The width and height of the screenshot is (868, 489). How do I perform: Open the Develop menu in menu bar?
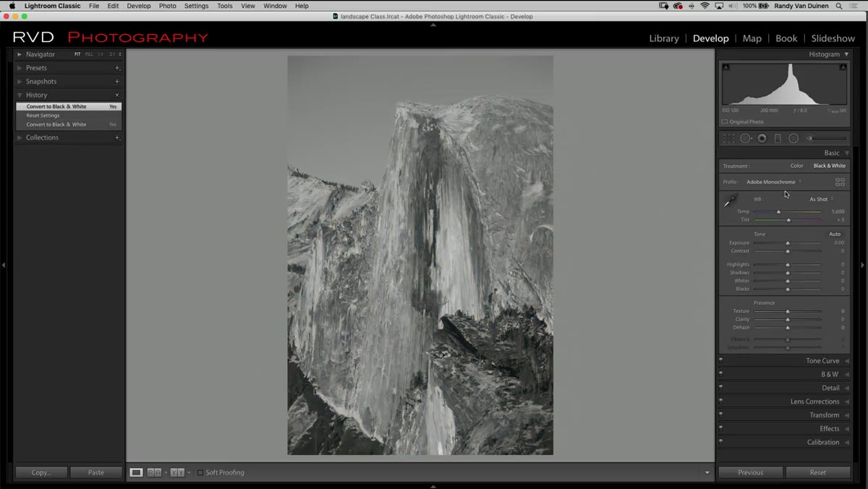pos(139,6)
